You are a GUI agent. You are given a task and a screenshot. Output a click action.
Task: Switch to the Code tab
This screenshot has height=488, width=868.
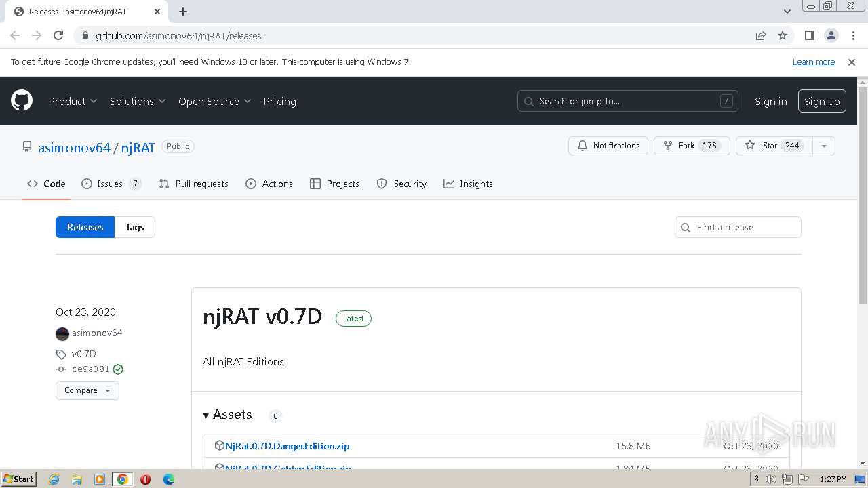click(x=46, y=184)
